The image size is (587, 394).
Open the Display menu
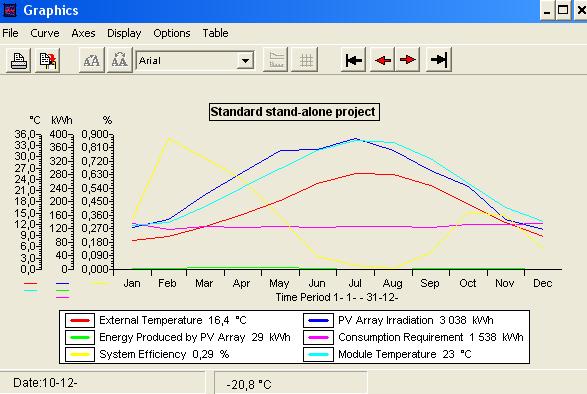[124, 33]
